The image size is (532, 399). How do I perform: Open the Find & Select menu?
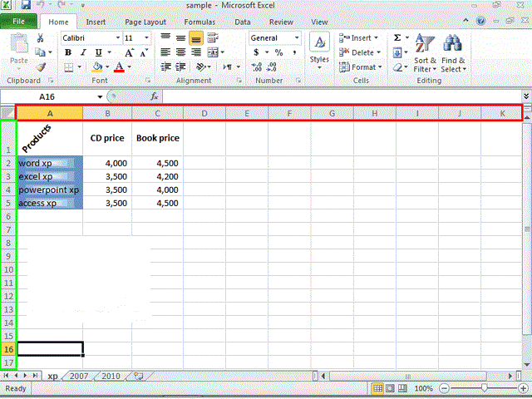454,53
